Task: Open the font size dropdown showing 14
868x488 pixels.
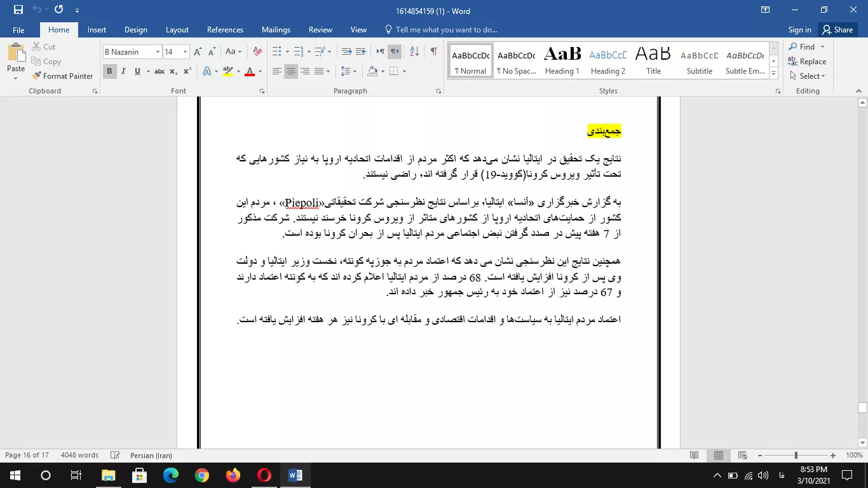Action: coord(185,52)
